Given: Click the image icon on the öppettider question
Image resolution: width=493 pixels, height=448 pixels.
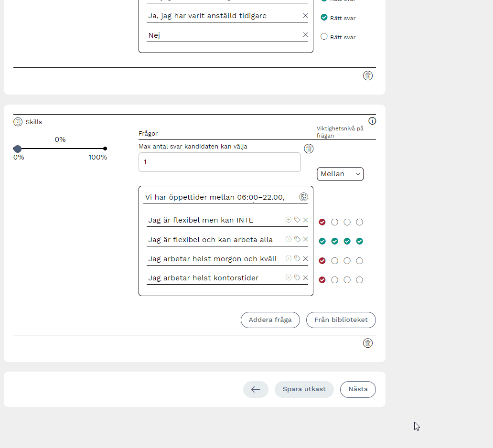Looking at the screenshot, I should click(303, 197).
